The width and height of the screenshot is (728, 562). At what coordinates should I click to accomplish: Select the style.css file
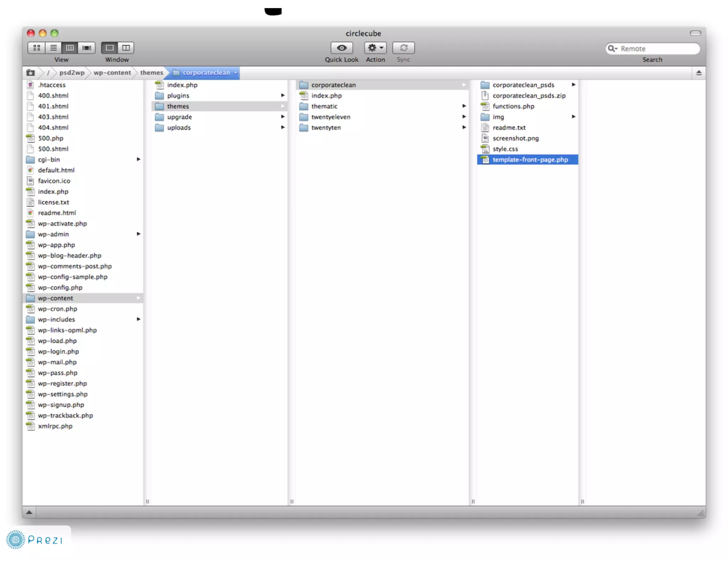pyautogui.click(x=505, y=149)
